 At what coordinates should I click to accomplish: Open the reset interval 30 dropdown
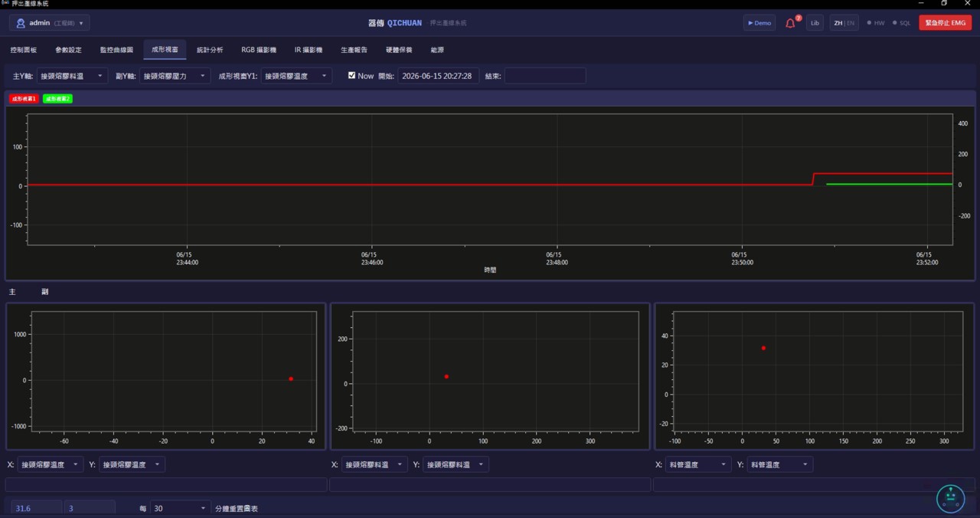tap(180, 508)
